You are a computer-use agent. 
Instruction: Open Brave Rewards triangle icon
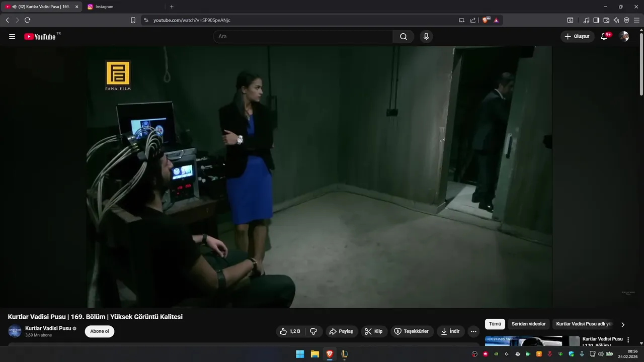tap(496, 20)
